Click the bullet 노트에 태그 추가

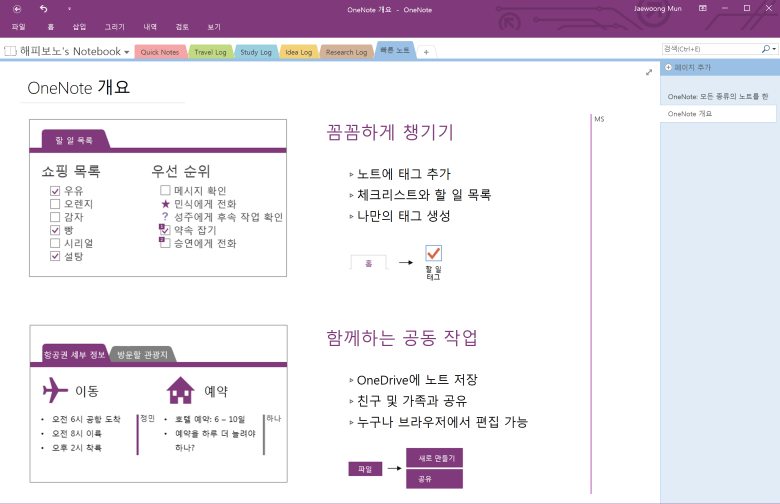pos(403,174)
